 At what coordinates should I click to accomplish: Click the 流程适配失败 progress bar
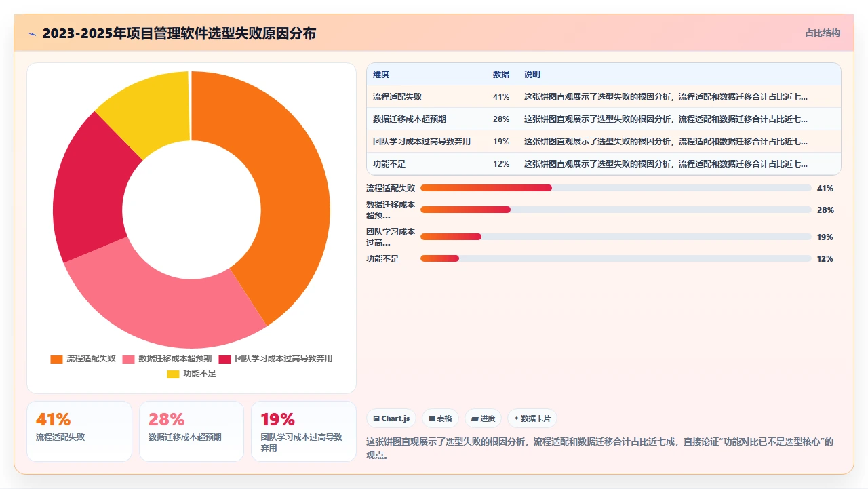click(616, 188)
